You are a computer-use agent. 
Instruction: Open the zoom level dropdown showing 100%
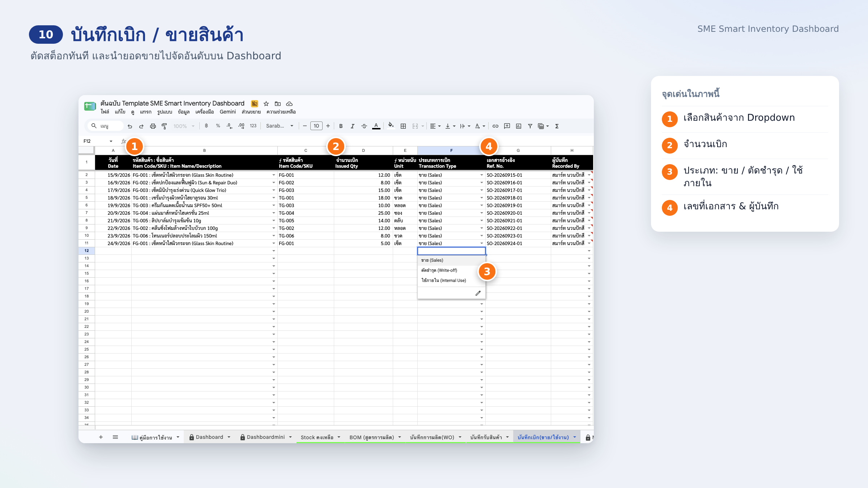(184, 126)
